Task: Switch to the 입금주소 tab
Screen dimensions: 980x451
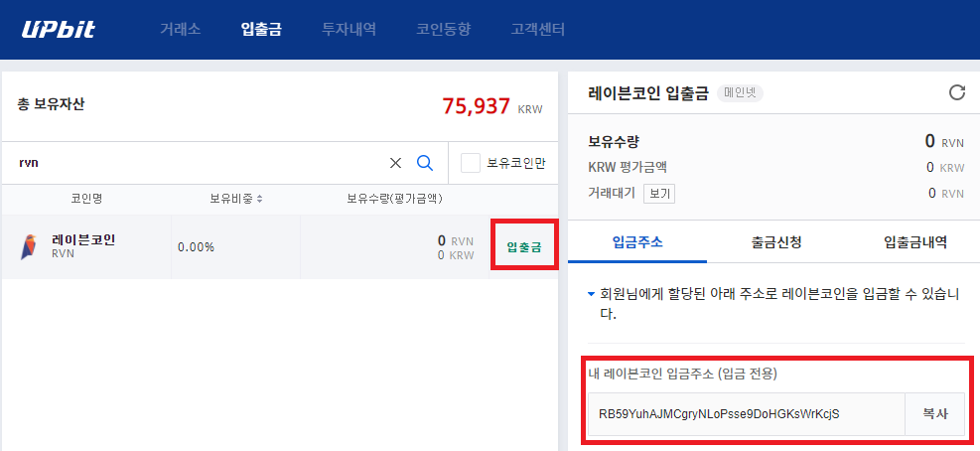Action: click(637, 241)
